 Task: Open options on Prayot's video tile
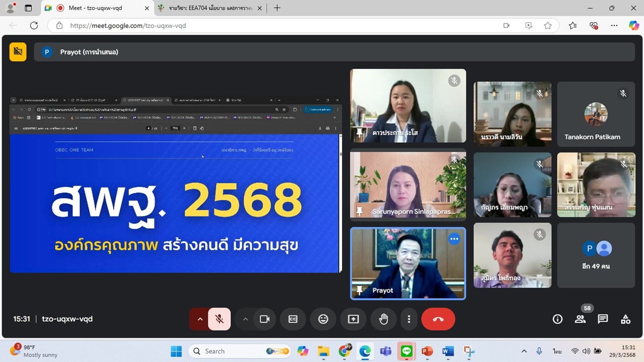coord(454,239)
